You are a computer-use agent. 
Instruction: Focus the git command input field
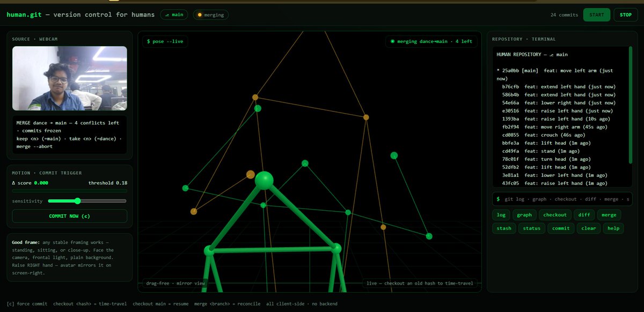click(562, 199)
